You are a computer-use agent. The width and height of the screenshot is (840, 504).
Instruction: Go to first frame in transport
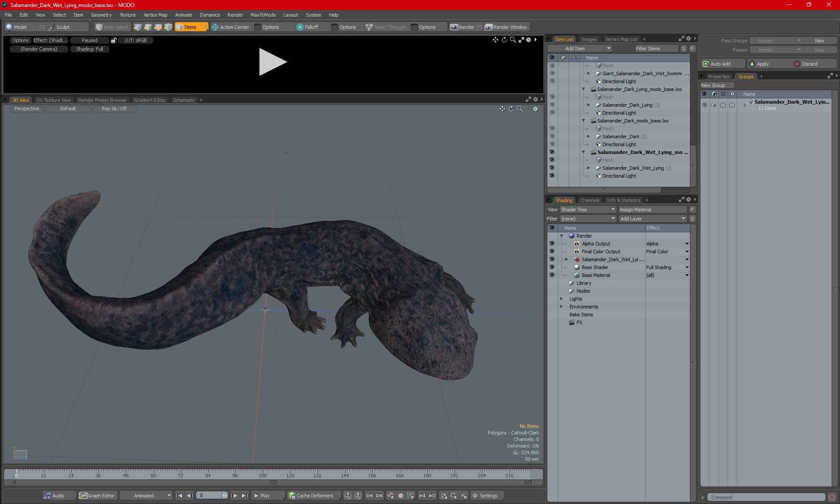tap(179, 496)
